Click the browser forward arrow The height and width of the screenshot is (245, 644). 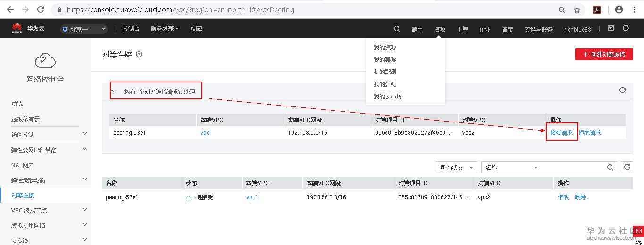tap(25, 9)
